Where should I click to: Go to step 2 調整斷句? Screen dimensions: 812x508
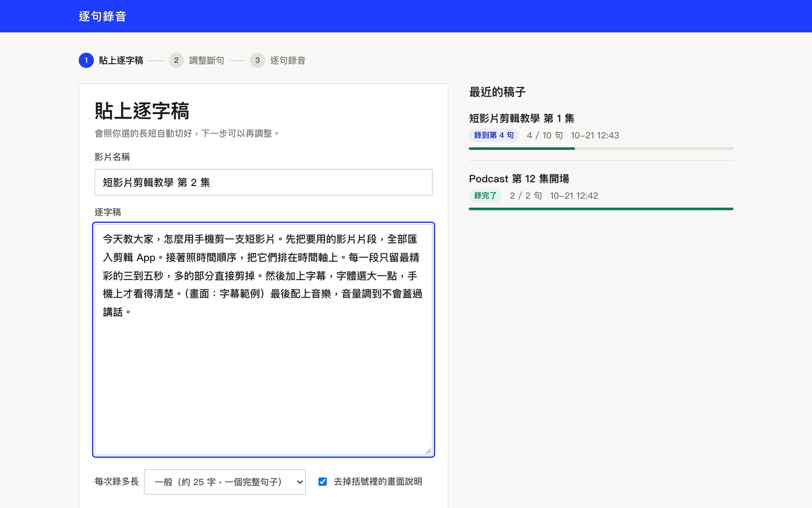tap(197, 60)
